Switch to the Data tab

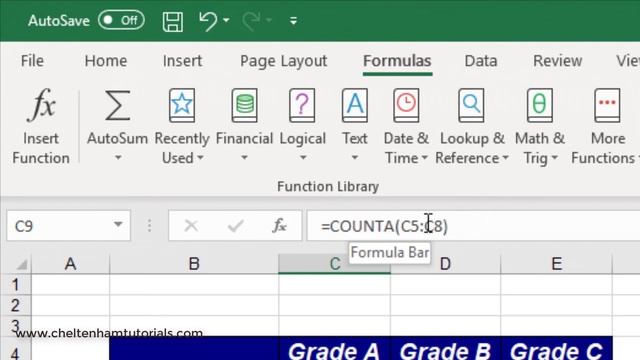coord(481,61)
